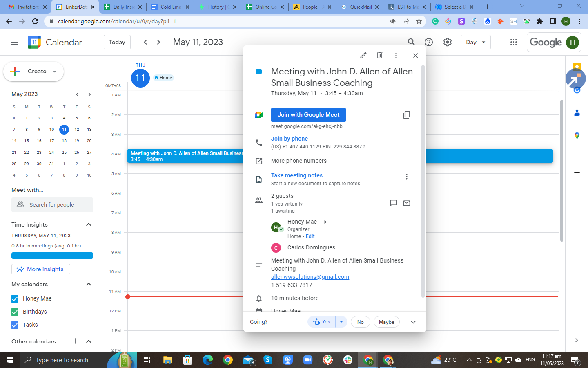
Task: Edit event with the pencil icon
Action: pos(363,55)
